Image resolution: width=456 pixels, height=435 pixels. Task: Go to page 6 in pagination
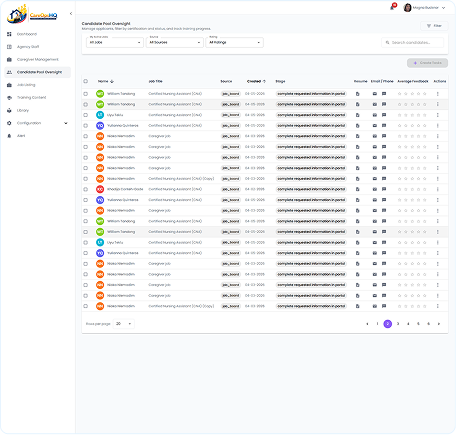click(x=429, y=324)
